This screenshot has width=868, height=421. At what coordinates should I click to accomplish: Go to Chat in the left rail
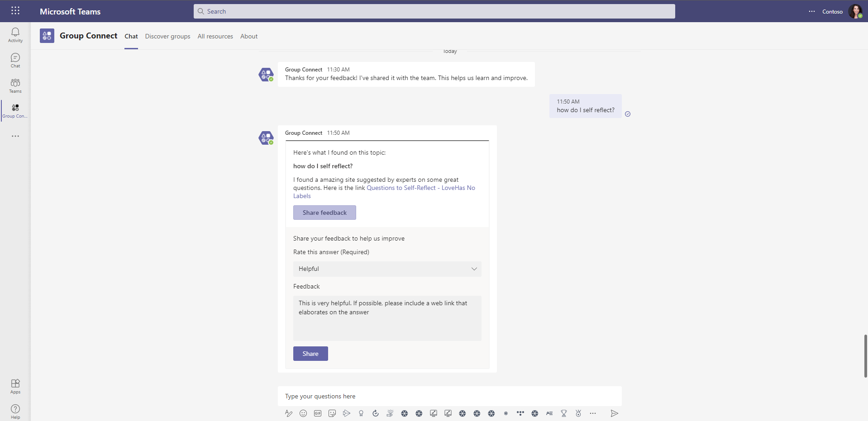point(15,60)
